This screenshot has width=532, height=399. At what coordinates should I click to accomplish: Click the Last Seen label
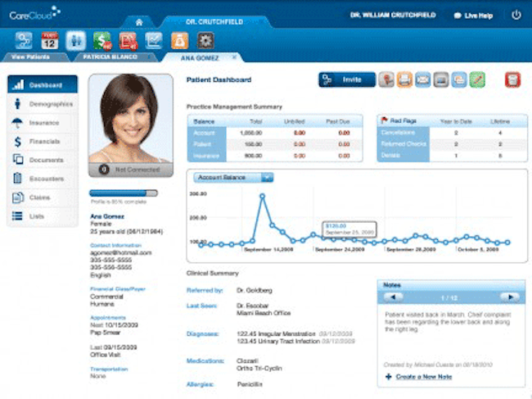[x=201, y=306]
